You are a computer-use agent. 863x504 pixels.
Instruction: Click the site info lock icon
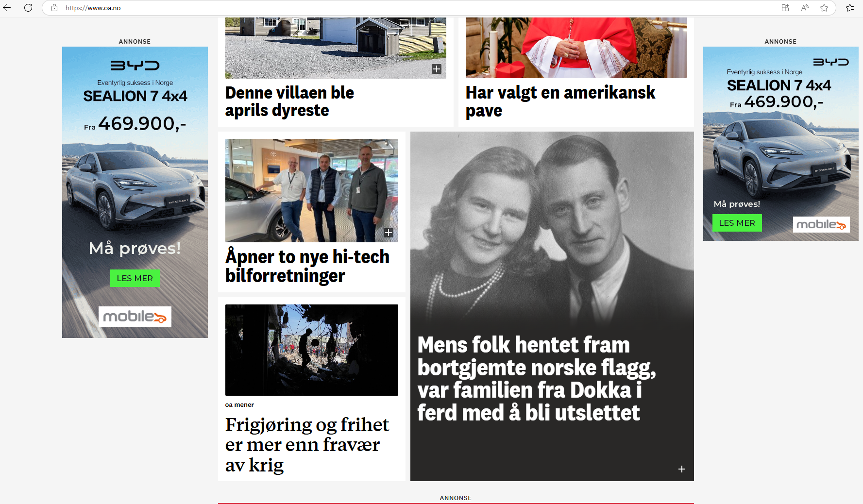pyautogui.click(x=54, y=8)
